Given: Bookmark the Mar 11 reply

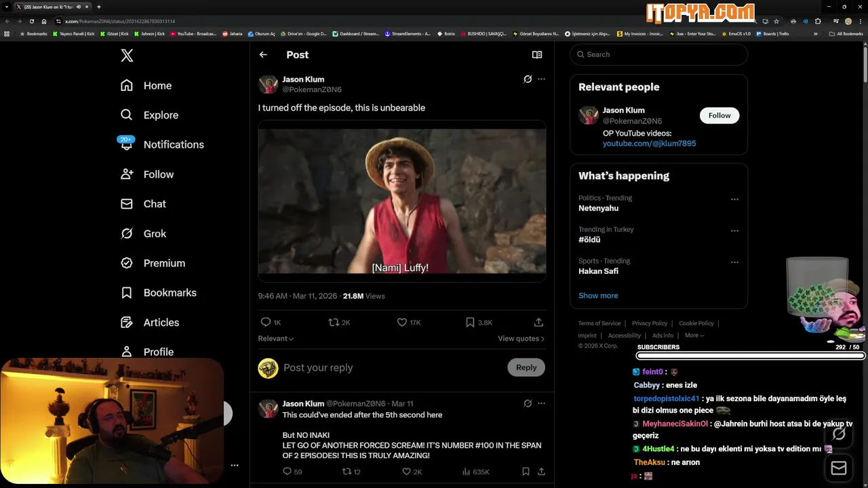Looking at the screenshot, I should [526, 472].
